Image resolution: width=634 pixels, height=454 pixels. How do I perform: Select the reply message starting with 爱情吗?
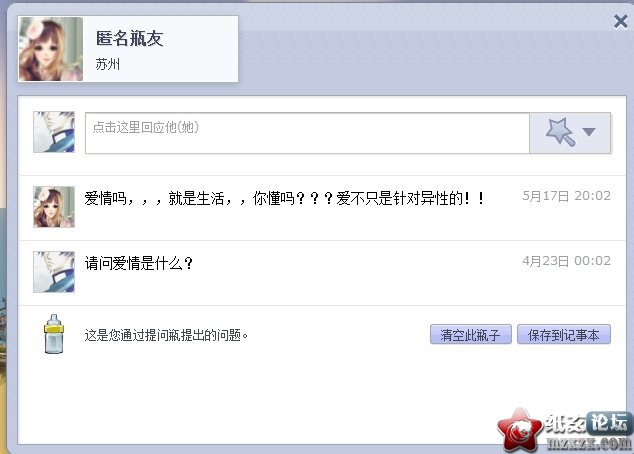pyautogui.click(x=284, y=198)
